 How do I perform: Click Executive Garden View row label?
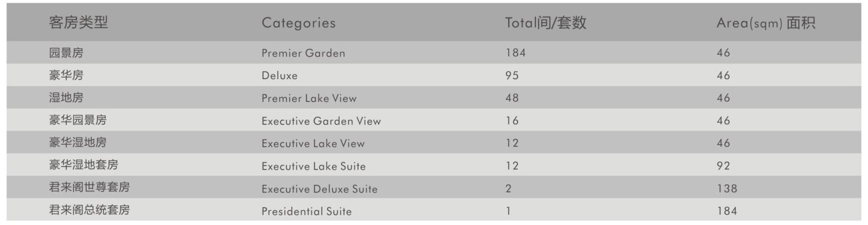[321, 121]
